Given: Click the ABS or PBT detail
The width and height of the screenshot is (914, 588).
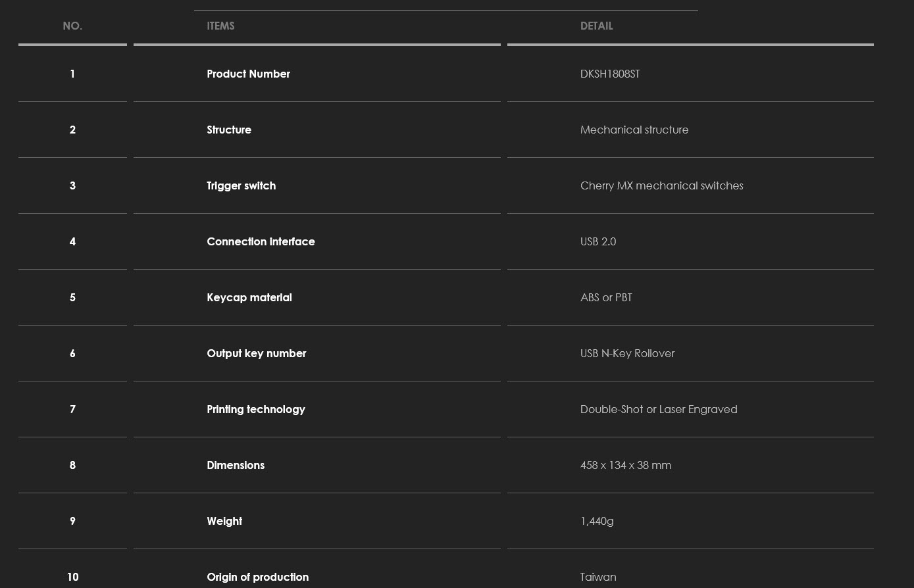Looking at the screenshot, I should point(605,297).
